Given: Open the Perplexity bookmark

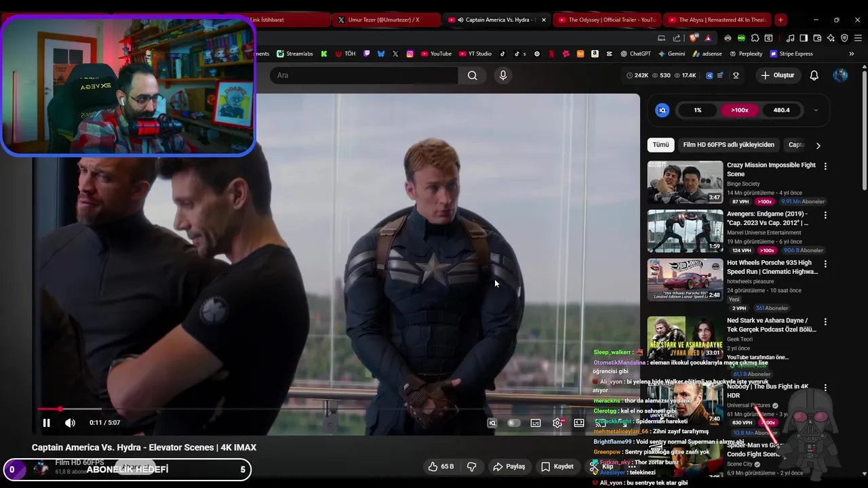Looking at the screenshot, I should click(745, 54).
